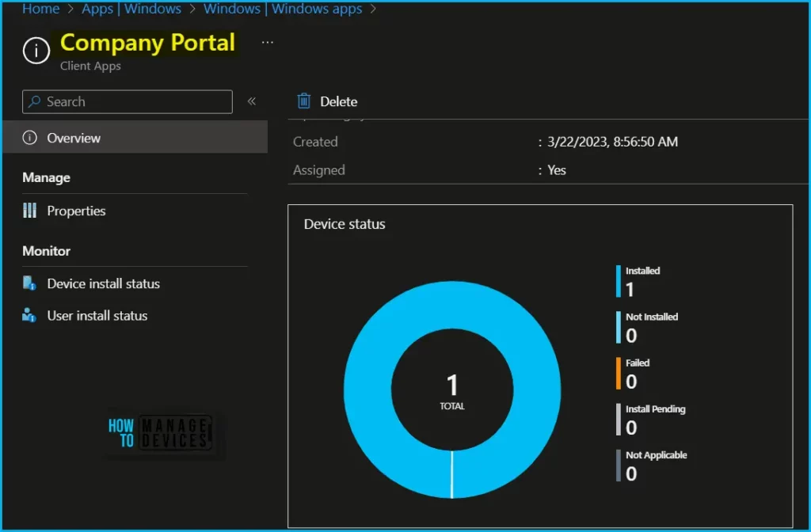Open the ellipsis more options menu
This screenshot has width=811, height=532.
click(268, 43)
